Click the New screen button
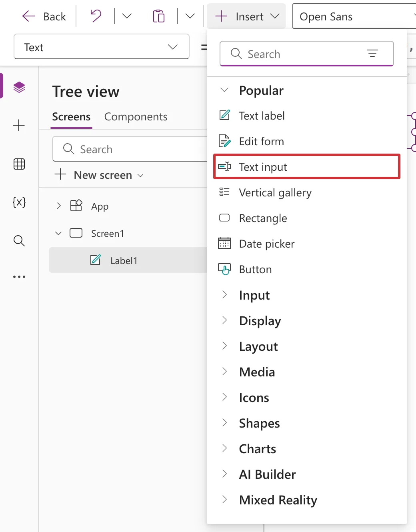Viewport: 416px width, 532px height. pyautogui.click(x=99, y=175)
